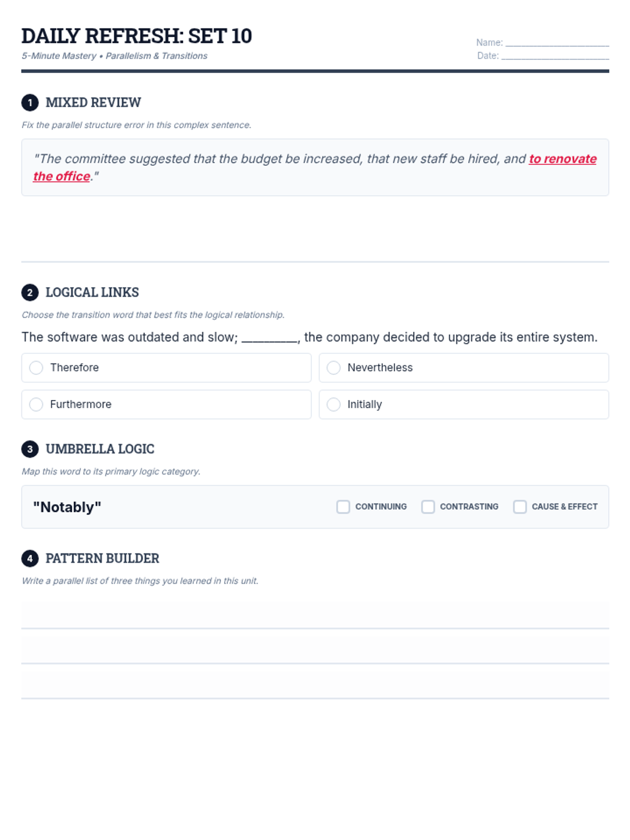The height and width of the screenshot is (840, 630).
Task: Click the Daily Refresh: Set 10 title
Action: (x=136, y=36)
